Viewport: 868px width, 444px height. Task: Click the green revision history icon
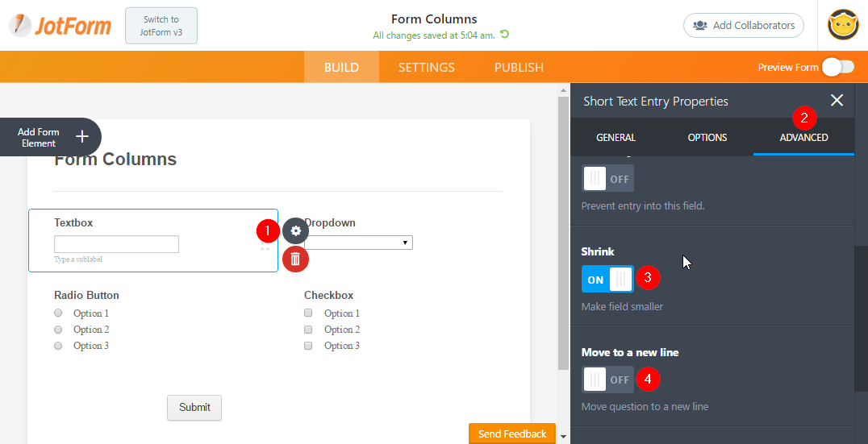[505, 35]
